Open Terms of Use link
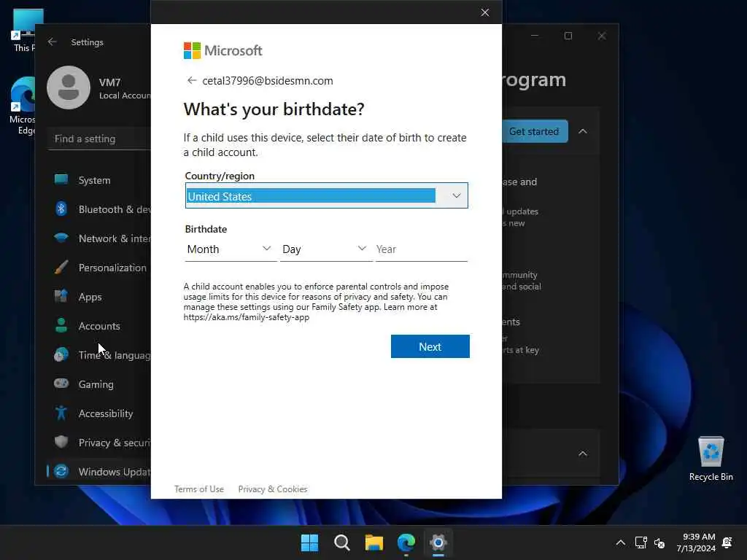 coord(199,489)
